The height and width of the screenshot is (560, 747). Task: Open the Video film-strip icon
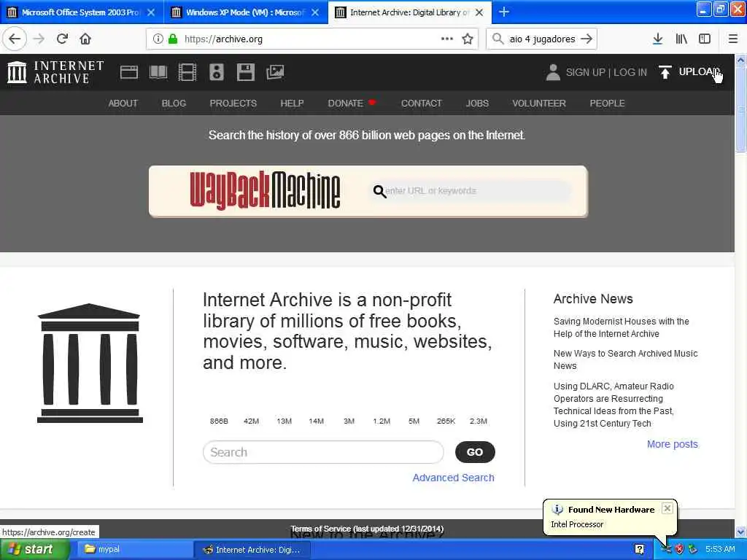(187, 72)
